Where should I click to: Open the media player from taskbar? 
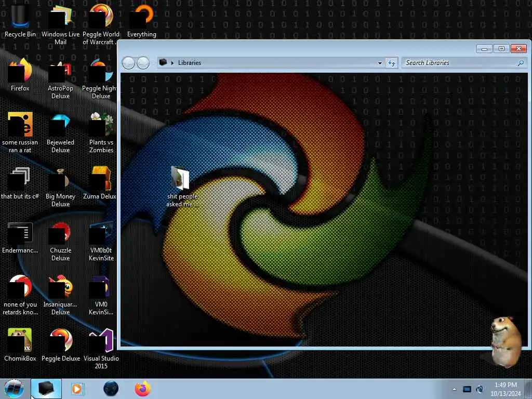77,389
